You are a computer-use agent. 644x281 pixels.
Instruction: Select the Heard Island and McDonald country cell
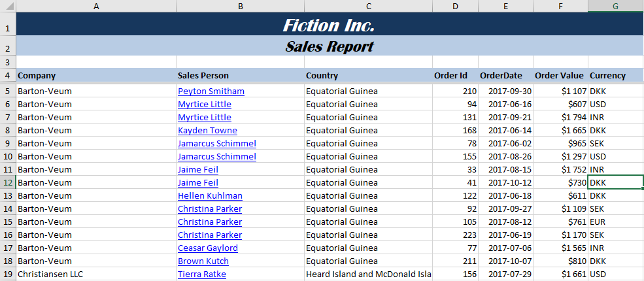pos(368,274)
